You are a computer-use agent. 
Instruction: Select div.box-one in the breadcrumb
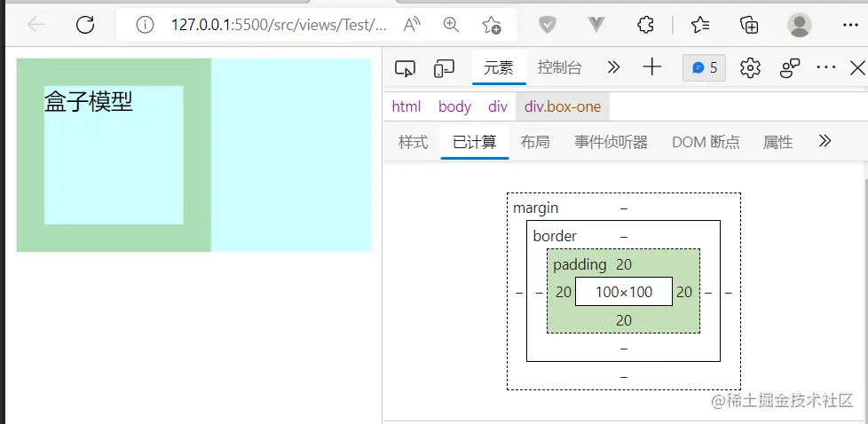tap(563, 106)
